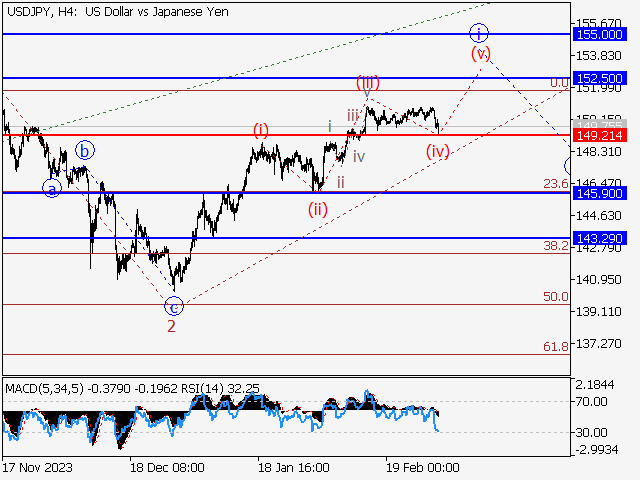Click the gray sub-wave label ii

tap(341, 182)
